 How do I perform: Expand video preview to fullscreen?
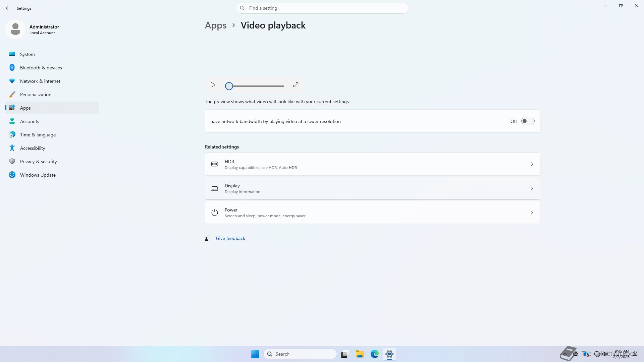click(296, 85)
